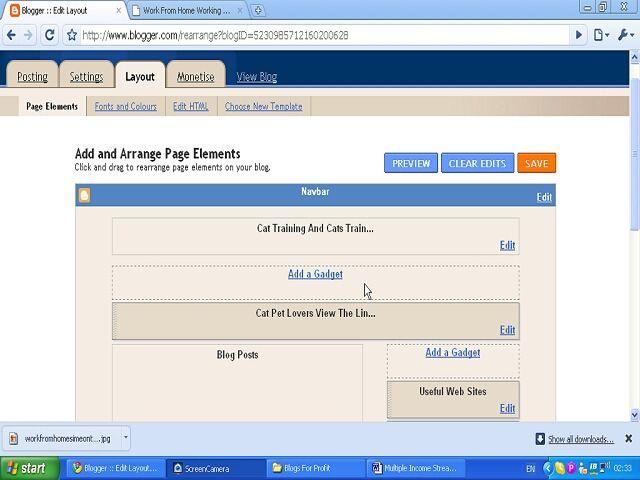Edit the Useful Web Sites gadget
This screenshot has width=640, height=480.
[x=507, y=408]
